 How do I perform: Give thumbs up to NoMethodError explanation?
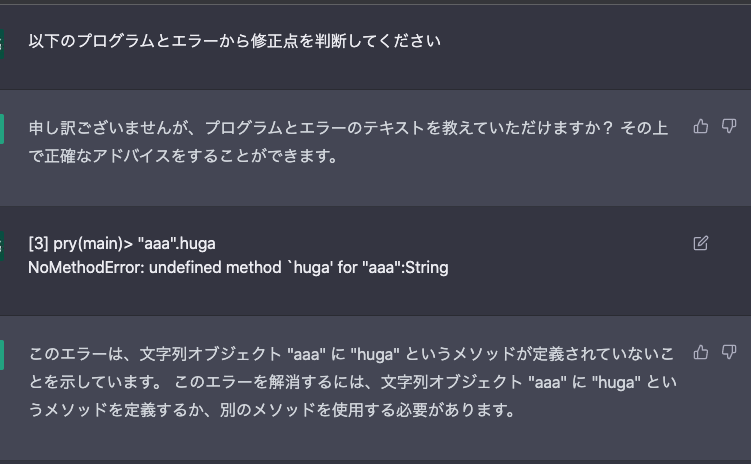(x=701, y=352)
